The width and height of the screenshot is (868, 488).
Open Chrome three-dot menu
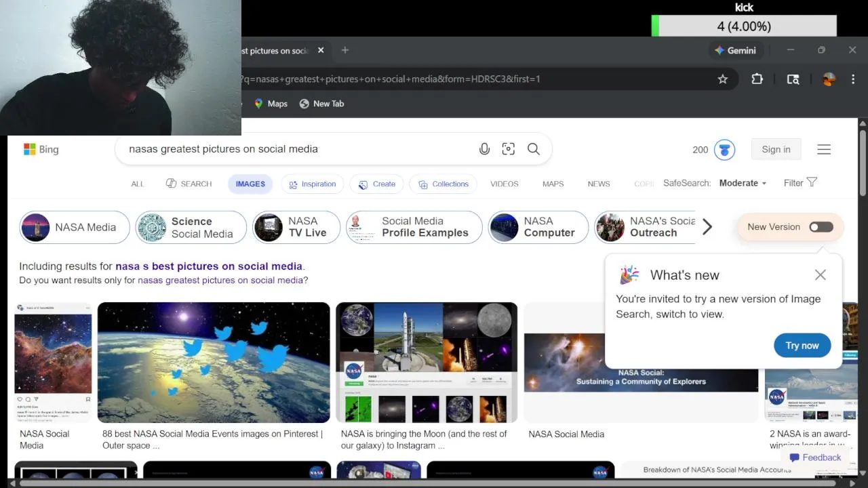pyautogui.click(x=852, y=79)
